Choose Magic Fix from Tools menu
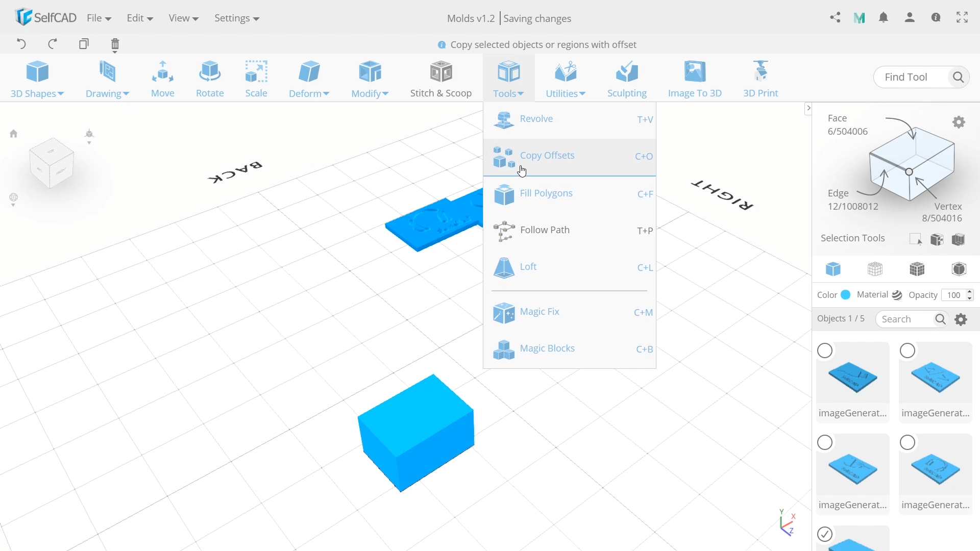The width and height of the screenshot is (980, 551). coord(570,312)
